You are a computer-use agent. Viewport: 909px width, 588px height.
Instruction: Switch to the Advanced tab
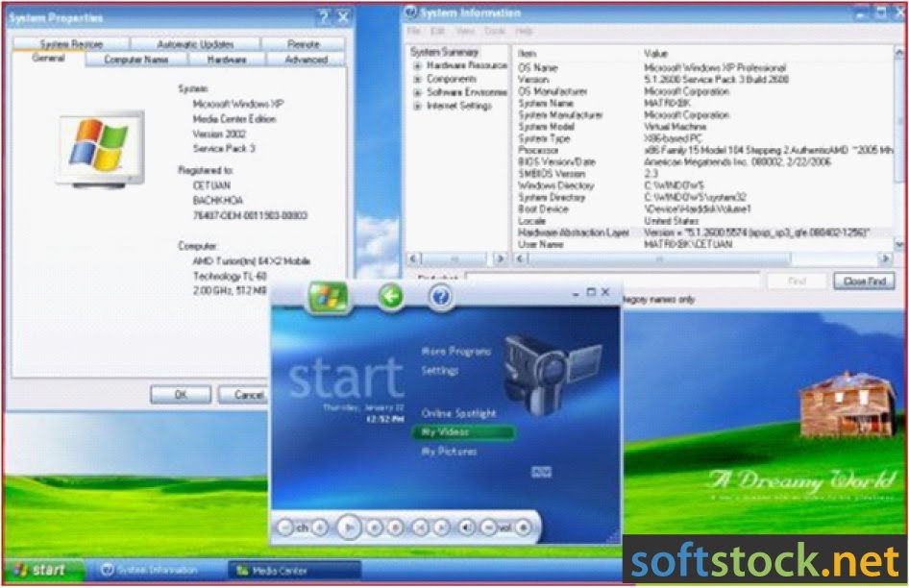307,60
